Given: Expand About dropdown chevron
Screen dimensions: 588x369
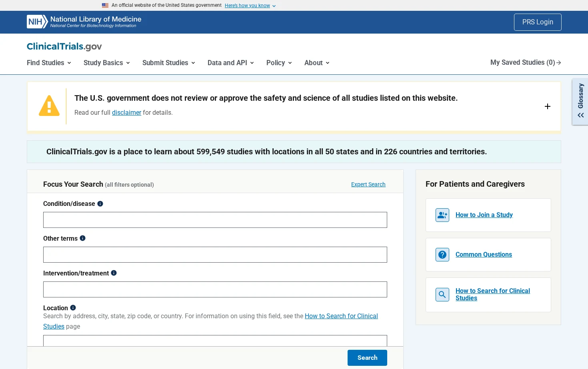Looking at the screenshot, I should click(x=328, y=63).
